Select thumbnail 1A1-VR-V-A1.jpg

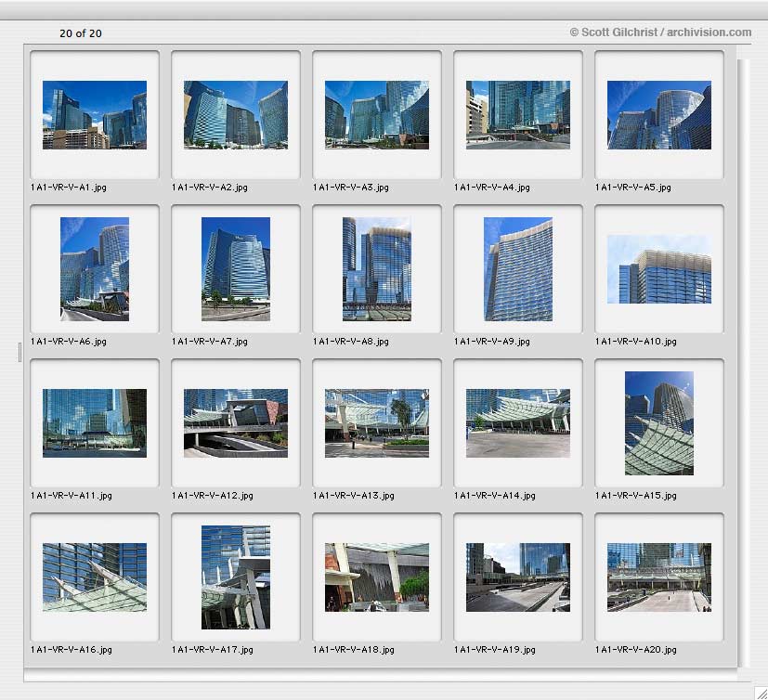[95, 115]
